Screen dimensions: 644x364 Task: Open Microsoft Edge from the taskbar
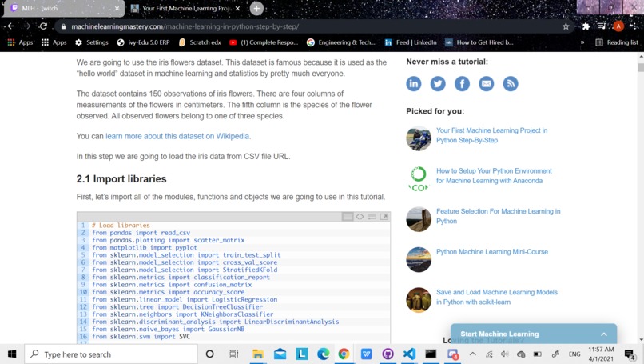pos(324,354)
